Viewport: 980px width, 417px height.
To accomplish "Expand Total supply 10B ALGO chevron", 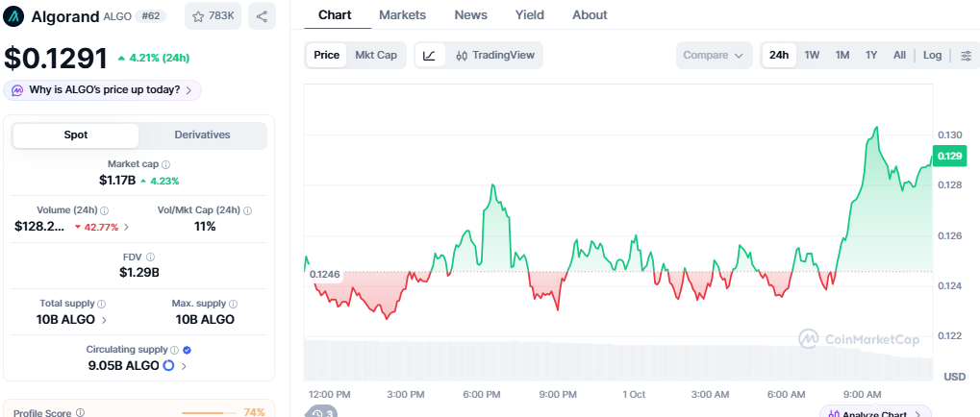I will click(x=104, y=320).
